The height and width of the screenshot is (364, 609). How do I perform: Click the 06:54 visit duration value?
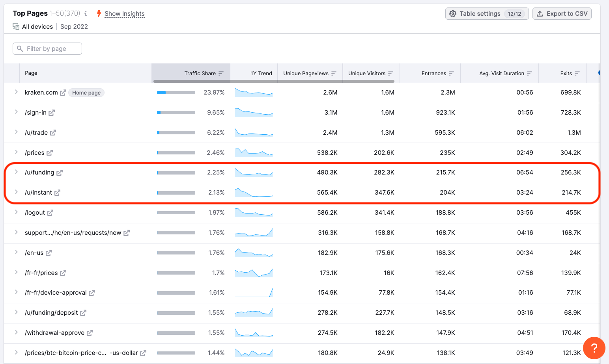tap(525, 173)
